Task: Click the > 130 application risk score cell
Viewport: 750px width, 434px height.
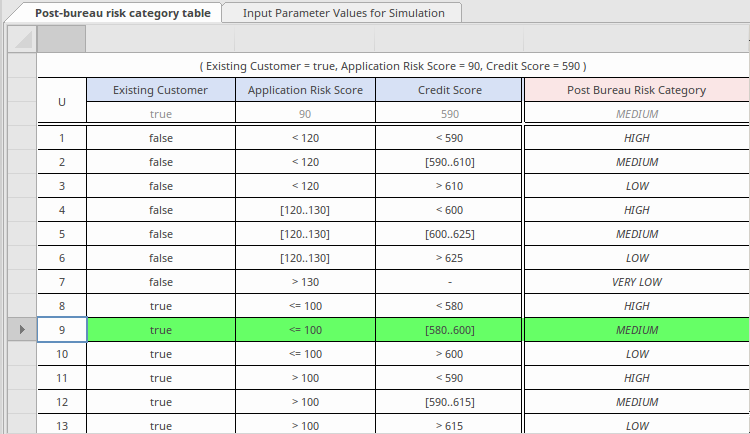Action: pos(305,282)
